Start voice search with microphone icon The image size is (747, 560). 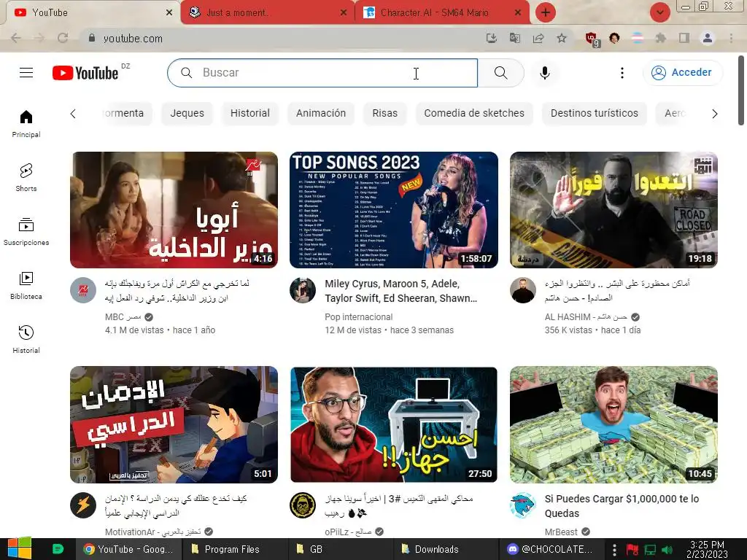[545, 73]
